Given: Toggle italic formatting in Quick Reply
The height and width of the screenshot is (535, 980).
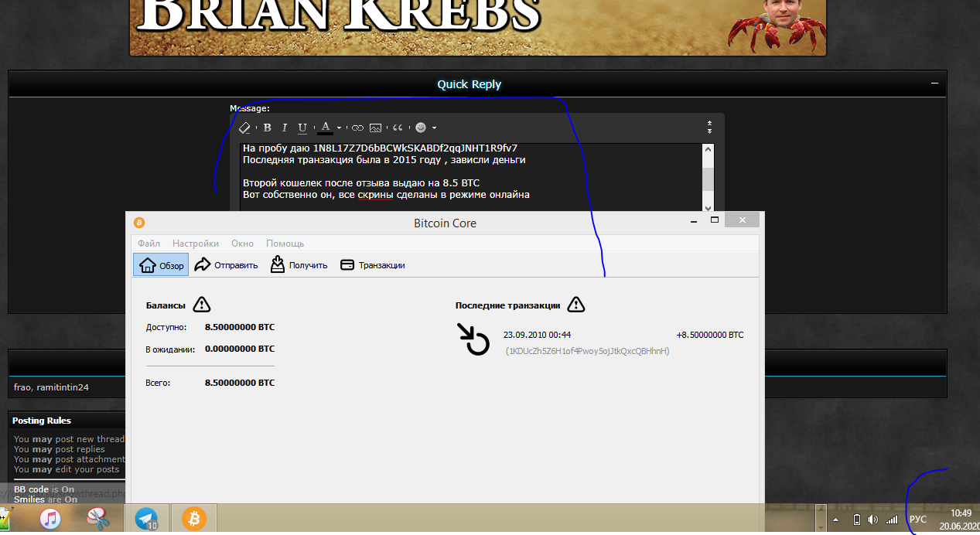Looking at the screenshot, I should point(284,128).
